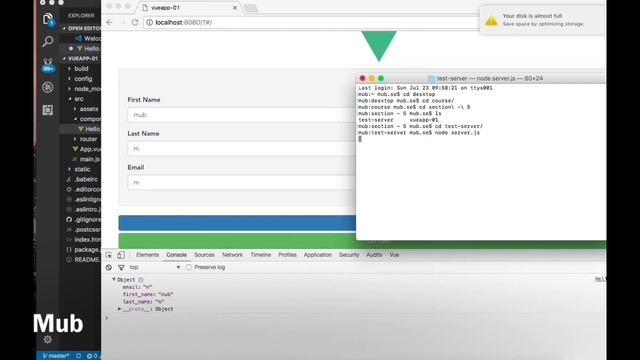Switch to the Elements tab

pyautogui.click(x=147, y=255)
